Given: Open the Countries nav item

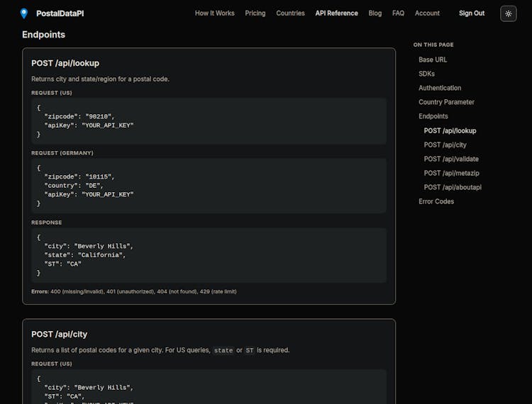Looking at the screenshot, I should click(x=290, y=13).
